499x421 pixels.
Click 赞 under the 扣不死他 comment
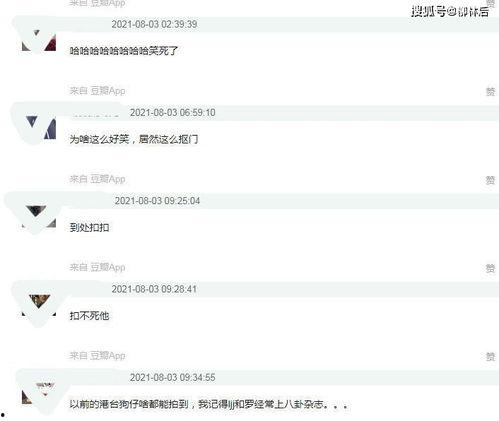[490, 357]
